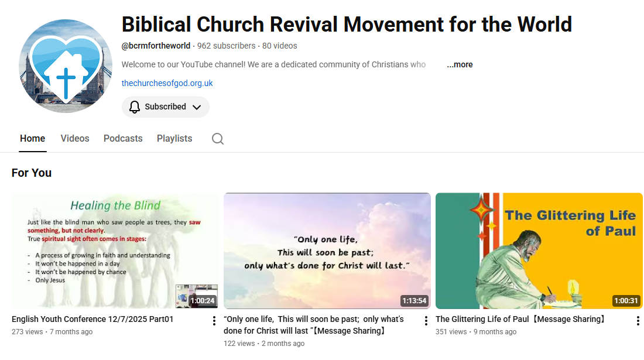The image size is (644, 360).
Task: Open more options for Only one life video
Action: [x=426, y=321]
